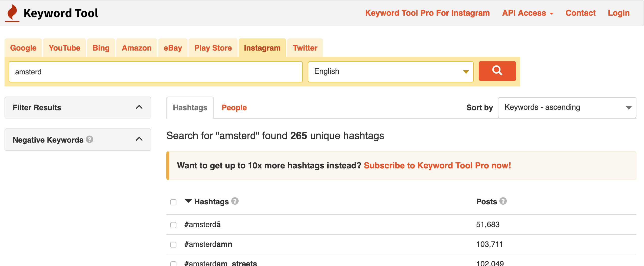The height and width of the screenshot is (266, 644).
Task: Click Subscribe to Keyword Tool Pro now link
Action: [438, 165]
